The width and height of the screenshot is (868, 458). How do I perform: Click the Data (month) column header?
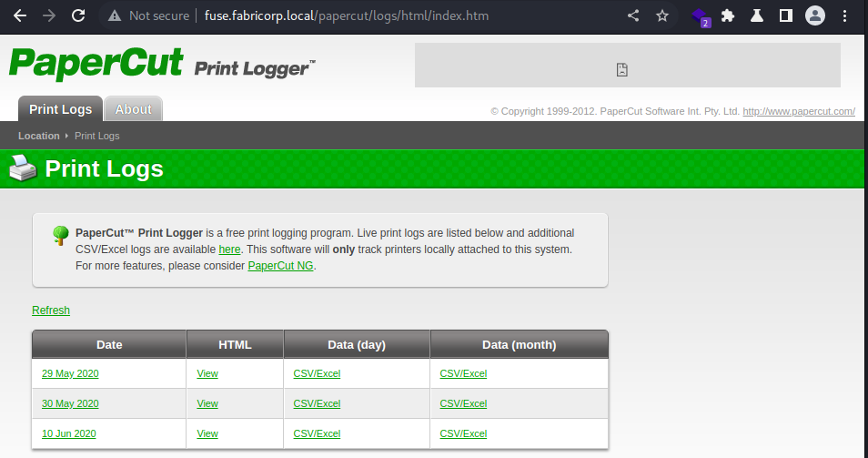(x=520, y=344)
